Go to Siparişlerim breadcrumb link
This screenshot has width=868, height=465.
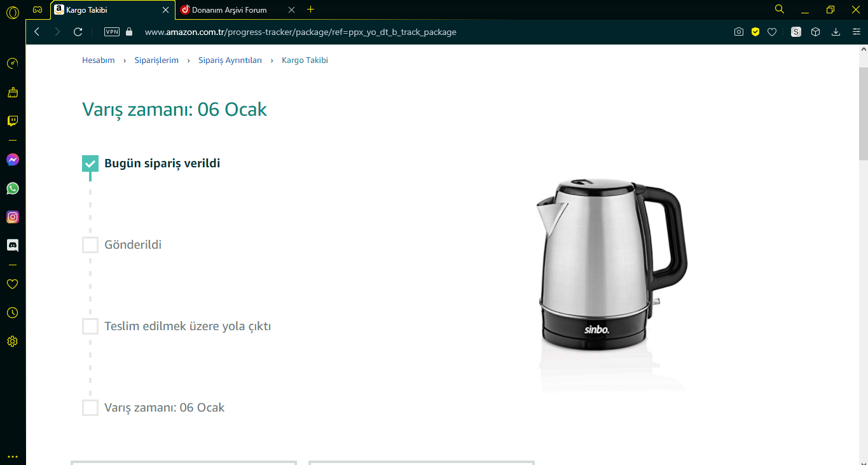point(156,60)
